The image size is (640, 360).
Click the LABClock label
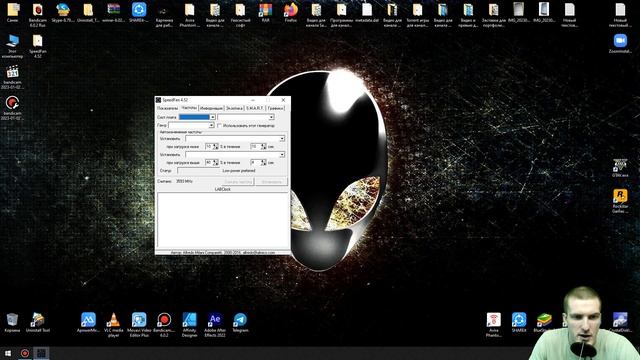pos(223,189)
